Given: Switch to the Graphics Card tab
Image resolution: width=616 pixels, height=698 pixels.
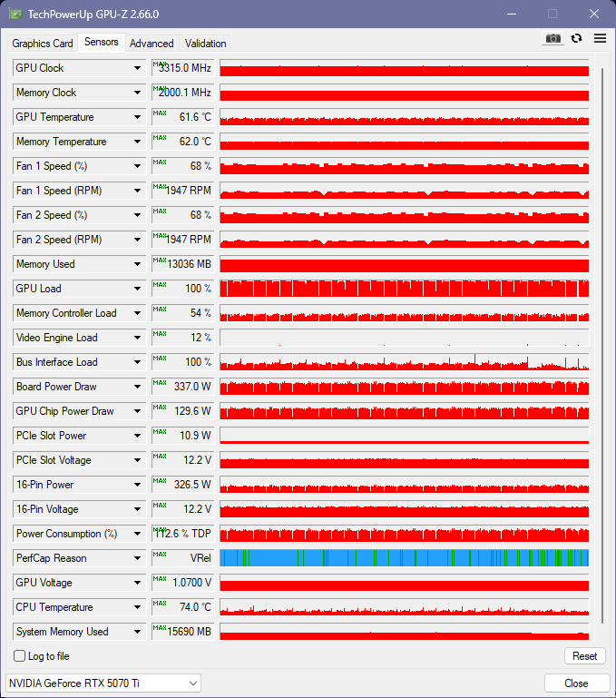Looking at the screenshot, I should (43, 44).
